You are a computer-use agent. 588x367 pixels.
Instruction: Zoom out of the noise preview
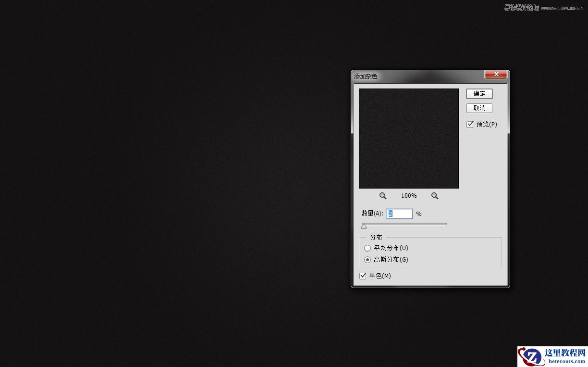383,196
